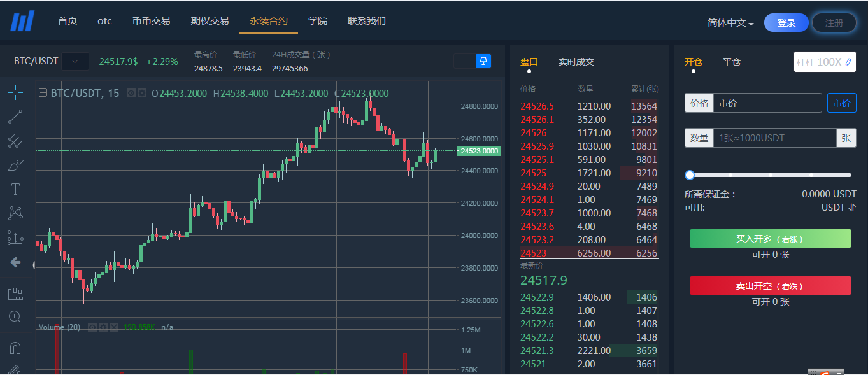The height and width of the screenshot is (375, 868).
Task: Collapse the BTC/USDT chart legend
Action: [44, 93]
